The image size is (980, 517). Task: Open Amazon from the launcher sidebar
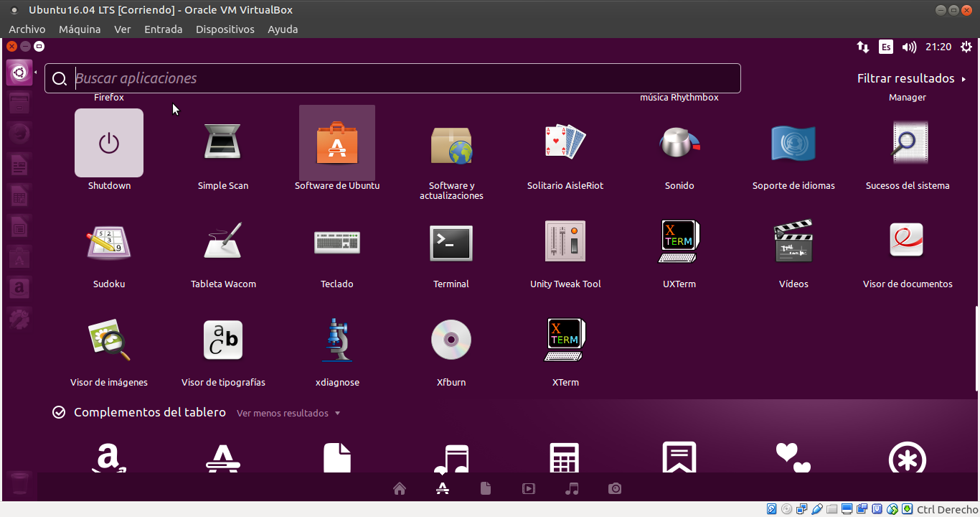tap(19, 289)
